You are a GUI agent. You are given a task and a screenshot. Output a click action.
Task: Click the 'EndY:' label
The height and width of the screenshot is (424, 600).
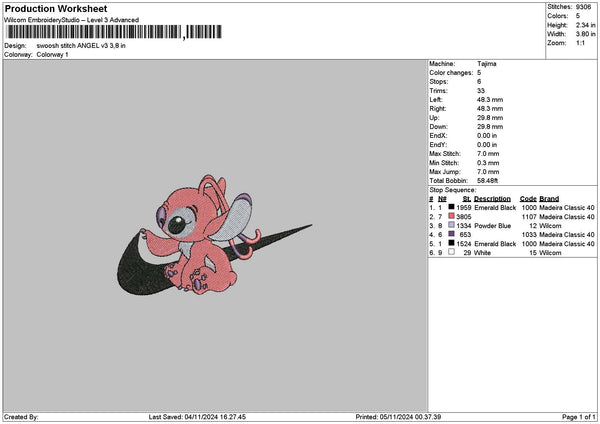click(x=438, y=145)
